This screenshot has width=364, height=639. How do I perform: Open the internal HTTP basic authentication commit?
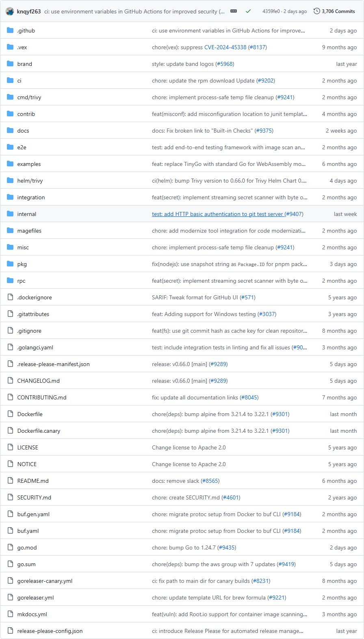[x=217, y=214]
